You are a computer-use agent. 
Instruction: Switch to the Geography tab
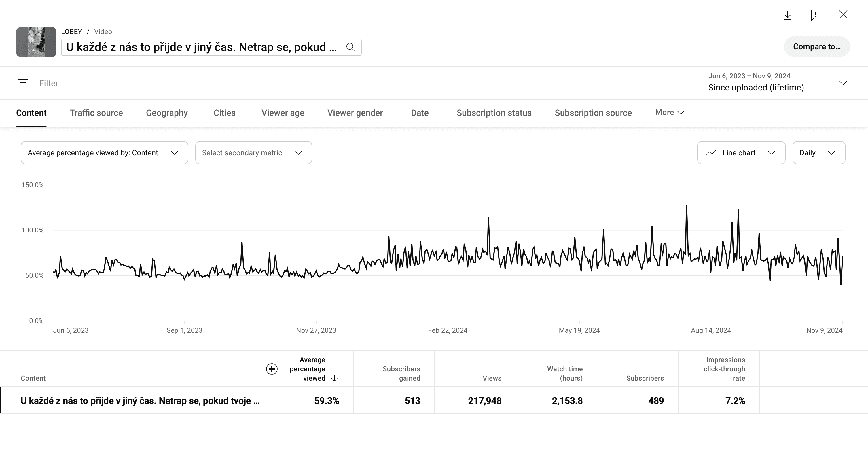[166, 113]
